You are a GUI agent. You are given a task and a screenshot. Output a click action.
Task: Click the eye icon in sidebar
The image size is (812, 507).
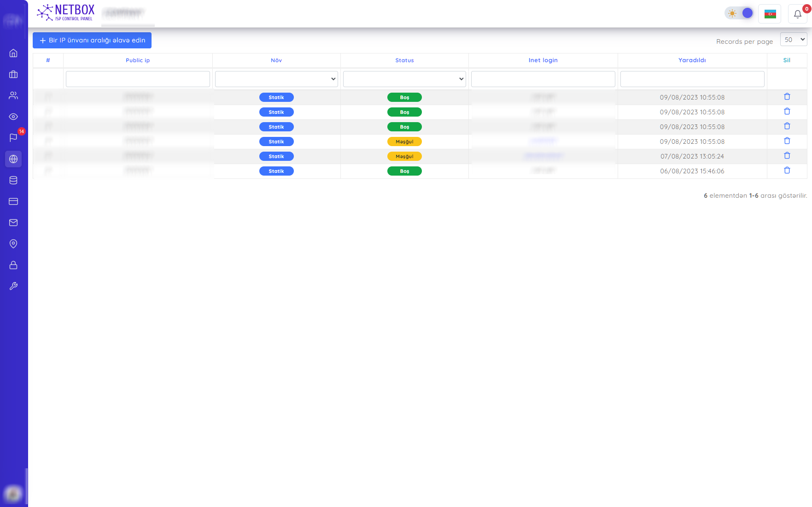click(13, 117)
